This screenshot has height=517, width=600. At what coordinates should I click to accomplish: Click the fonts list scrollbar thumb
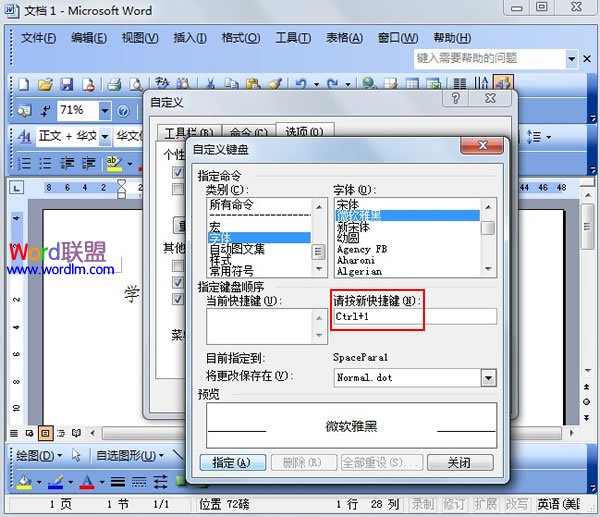coord(488,228)
